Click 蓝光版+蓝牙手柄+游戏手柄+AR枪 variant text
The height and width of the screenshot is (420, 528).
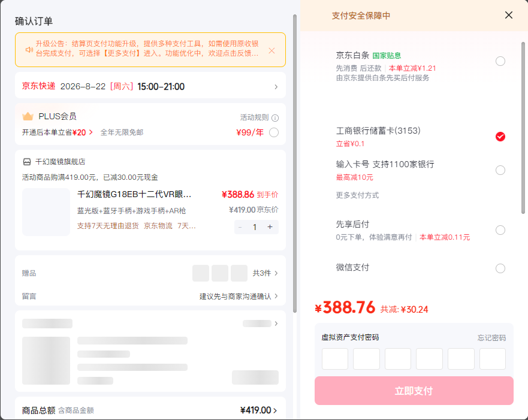pyautogui.click(x=131, y=211)
